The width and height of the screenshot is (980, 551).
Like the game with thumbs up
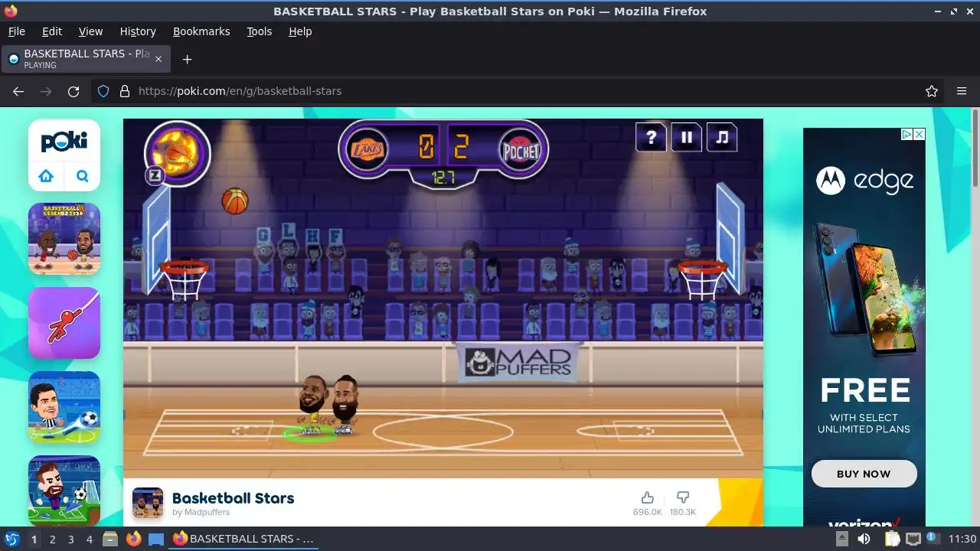tap(648, 498)
